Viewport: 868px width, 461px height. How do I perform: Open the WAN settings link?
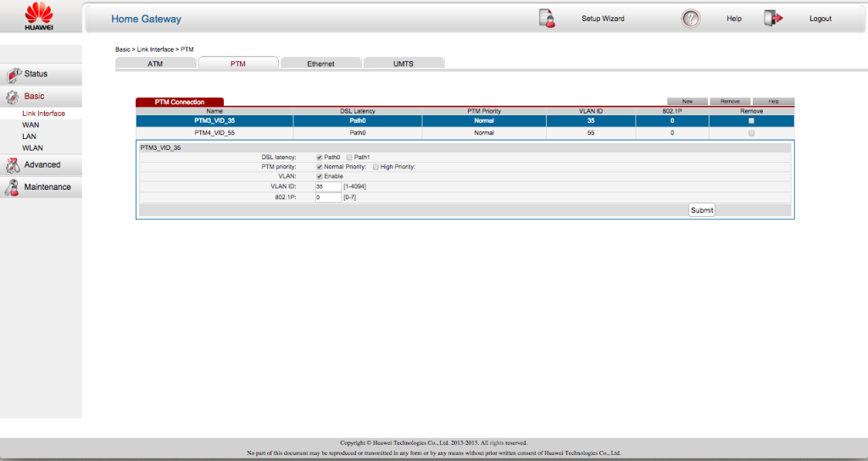(31, 125)
